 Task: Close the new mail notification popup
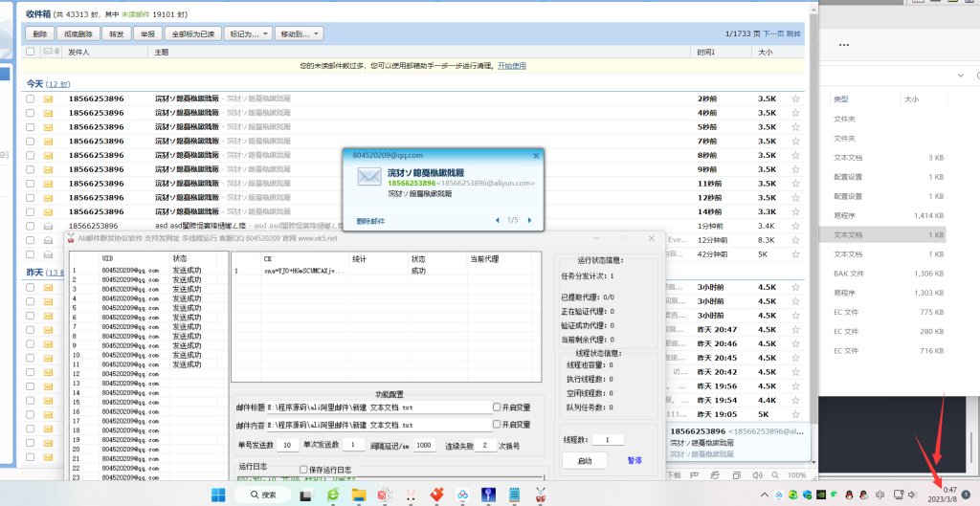pyautogui.click(x=536, y=154)
